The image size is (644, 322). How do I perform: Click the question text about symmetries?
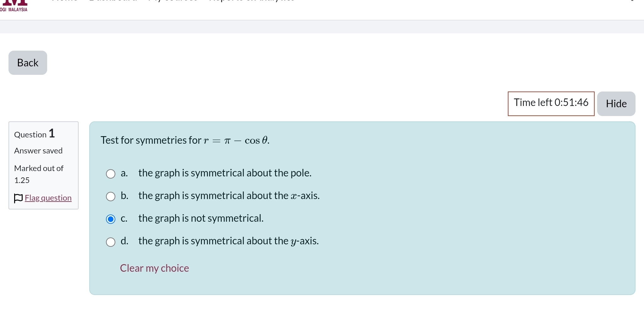185,141
